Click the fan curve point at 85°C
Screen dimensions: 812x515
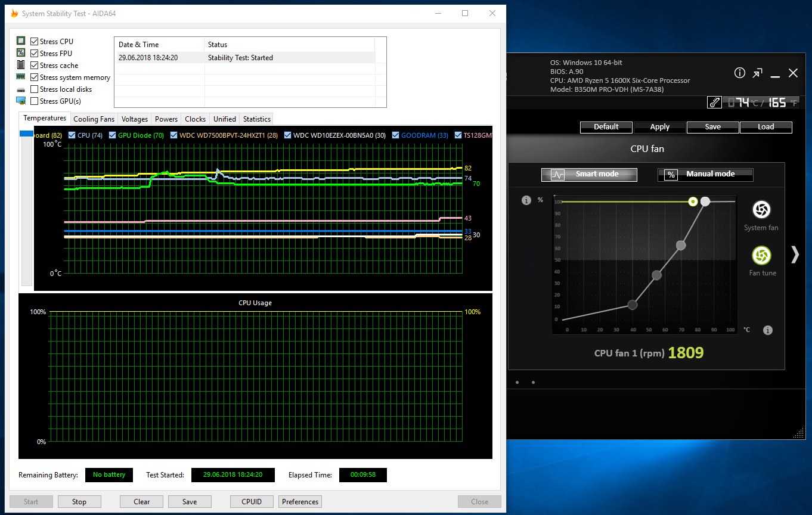pyautogui.click(x=705, y=201)
